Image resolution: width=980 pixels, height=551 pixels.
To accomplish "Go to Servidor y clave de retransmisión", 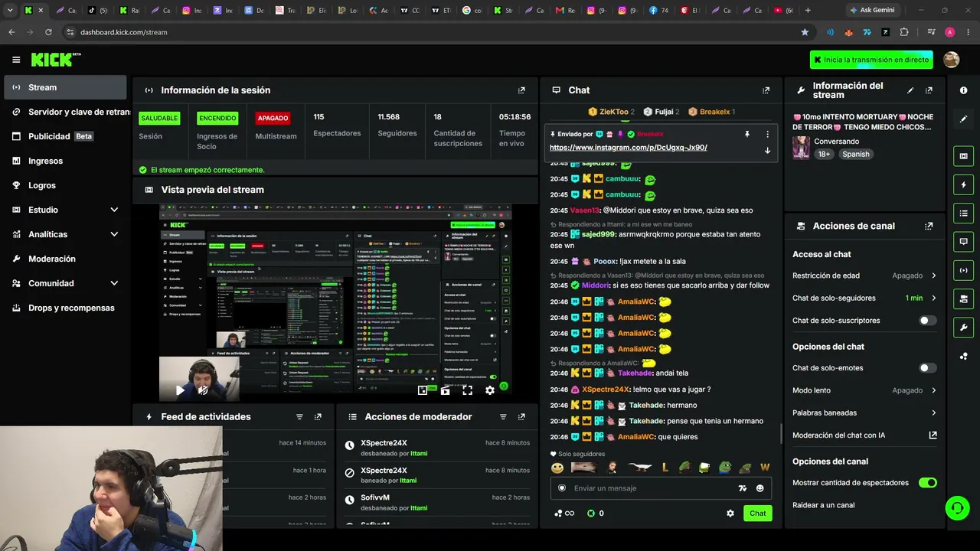I will click(x=67, y=112).
